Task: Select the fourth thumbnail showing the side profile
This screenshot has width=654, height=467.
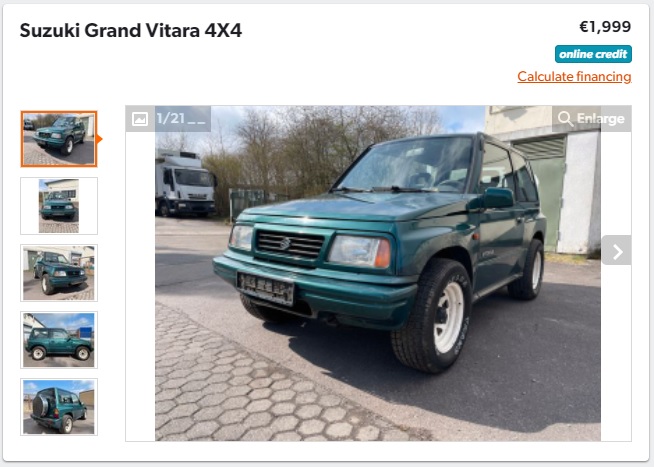Action: point(59,340)
